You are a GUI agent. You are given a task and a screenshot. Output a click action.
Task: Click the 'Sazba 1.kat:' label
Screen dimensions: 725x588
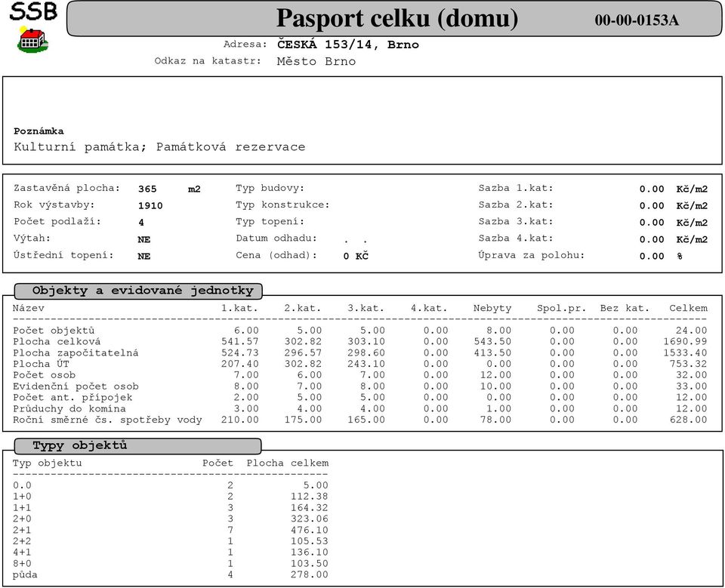coord(516,188)
